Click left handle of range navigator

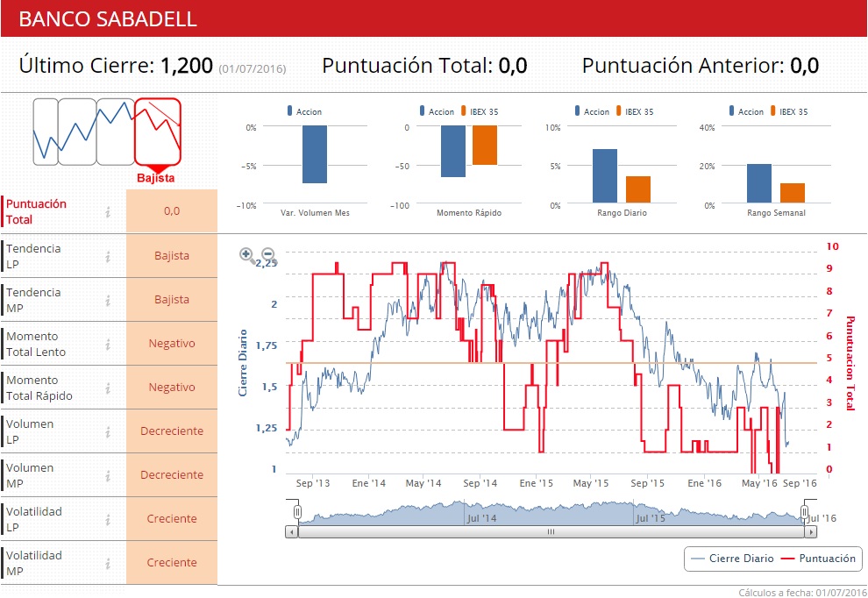pyautogui.click(x=297, y=511)
